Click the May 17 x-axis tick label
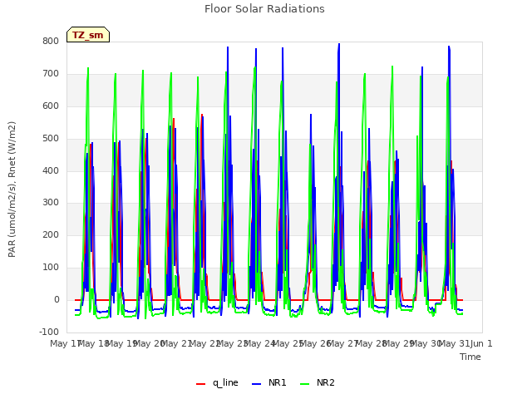The height and width of the screenshot is (399, 532). 65,343
